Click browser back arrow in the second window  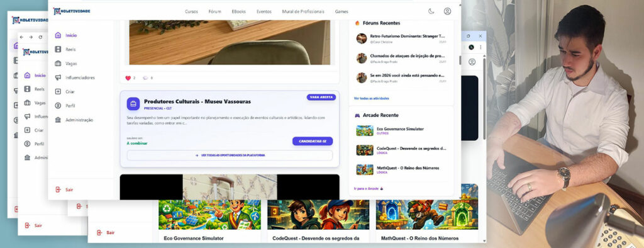click(22, 37)
